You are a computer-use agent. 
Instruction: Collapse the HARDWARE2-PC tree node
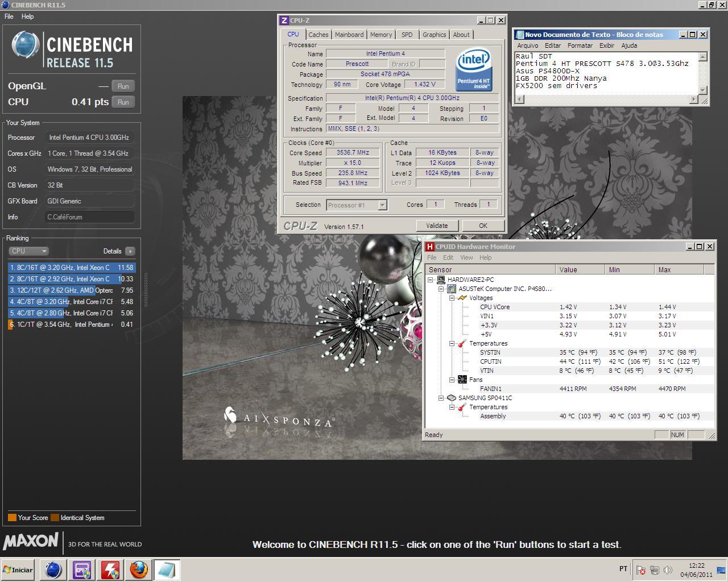tap(431, 280)
